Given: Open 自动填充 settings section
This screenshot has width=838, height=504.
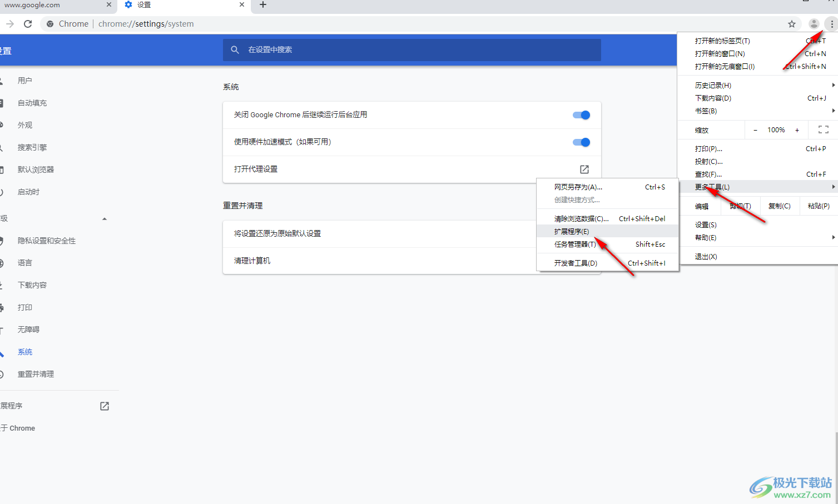Looking at the screenshot, I should 32,103.
